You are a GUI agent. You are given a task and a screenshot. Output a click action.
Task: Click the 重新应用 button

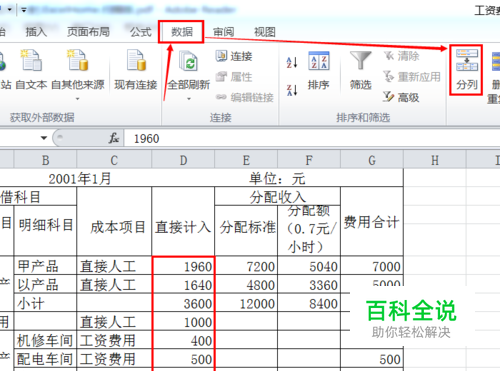point(412,77)
